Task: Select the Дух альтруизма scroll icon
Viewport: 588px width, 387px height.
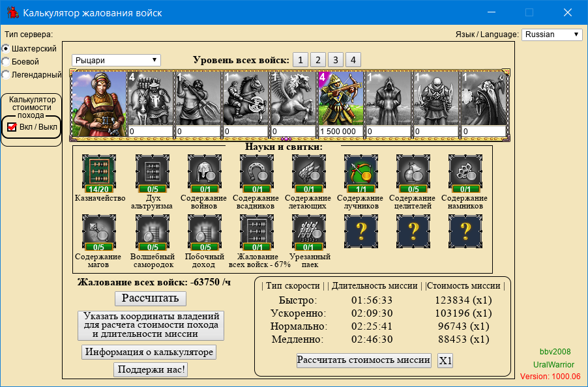Action: [151, 171]
